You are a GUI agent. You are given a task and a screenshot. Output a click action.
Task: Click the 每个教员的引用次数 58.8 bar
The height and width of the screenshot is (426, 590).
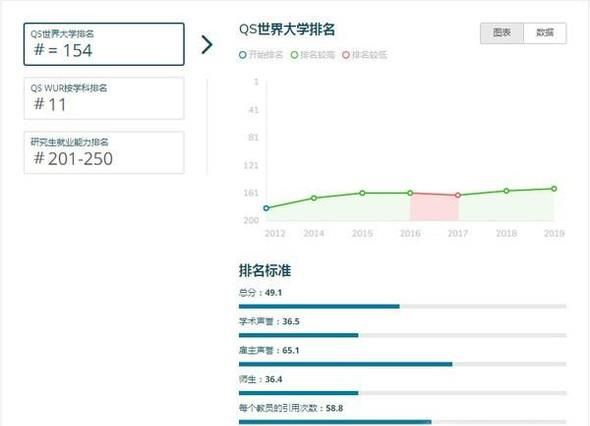tap(403, 422)
